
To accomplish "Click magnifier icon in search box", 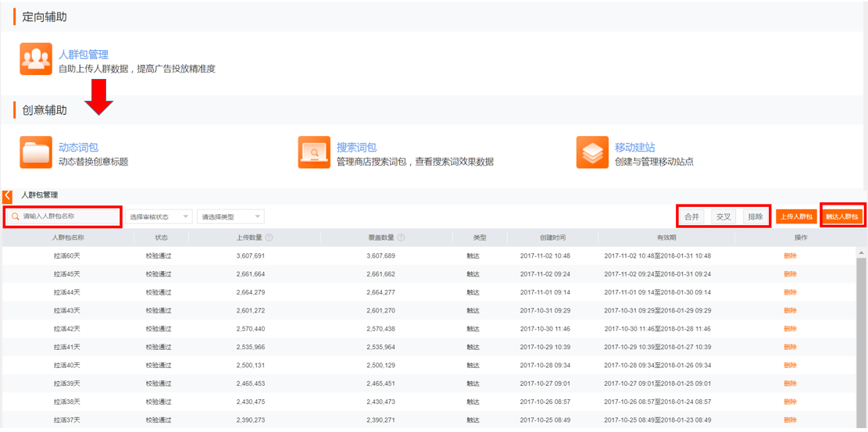I will coord(15,216).
